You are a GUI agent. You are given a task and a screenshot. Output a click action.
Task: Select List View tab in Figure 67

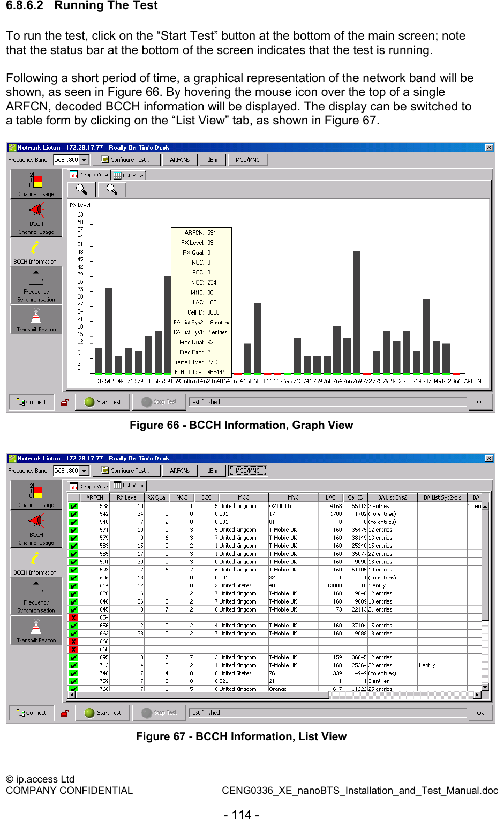coord(129,486)
